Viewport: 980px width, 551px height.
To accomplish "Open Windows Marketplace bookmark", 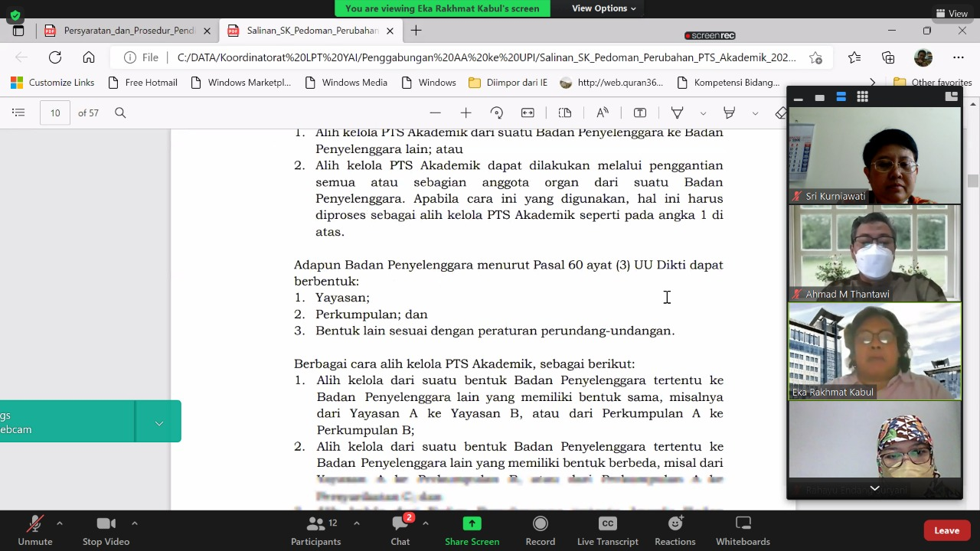I will (241, 83).
